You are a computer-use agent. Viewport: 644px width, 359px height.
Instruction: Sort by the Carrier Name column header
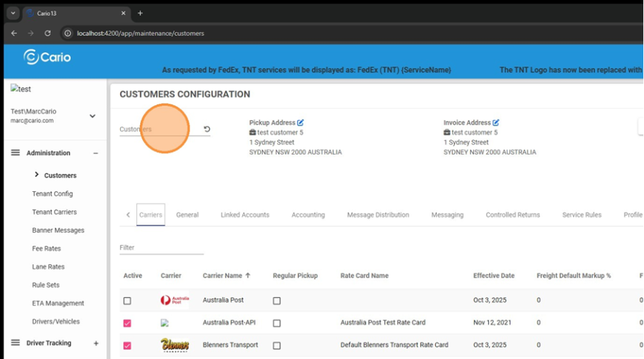pos(222,275)
